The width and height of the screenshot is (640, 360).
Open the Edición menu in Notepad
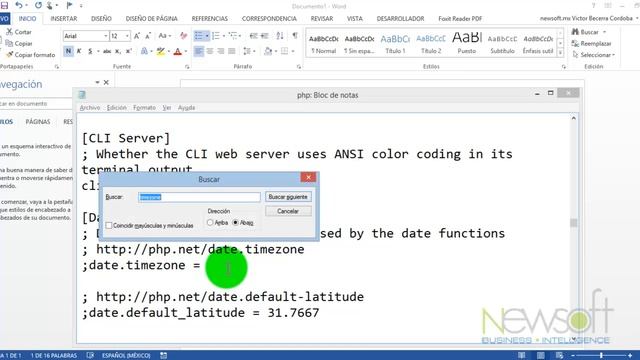click(117, 108)
